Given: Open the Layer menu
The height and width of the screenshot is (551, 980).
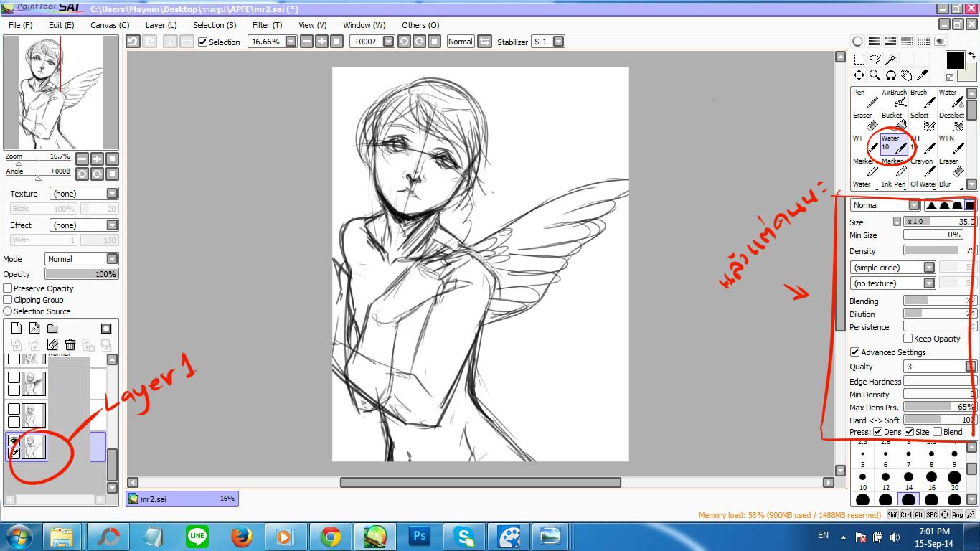Looking at the screenshot, I should coord(161,25).
